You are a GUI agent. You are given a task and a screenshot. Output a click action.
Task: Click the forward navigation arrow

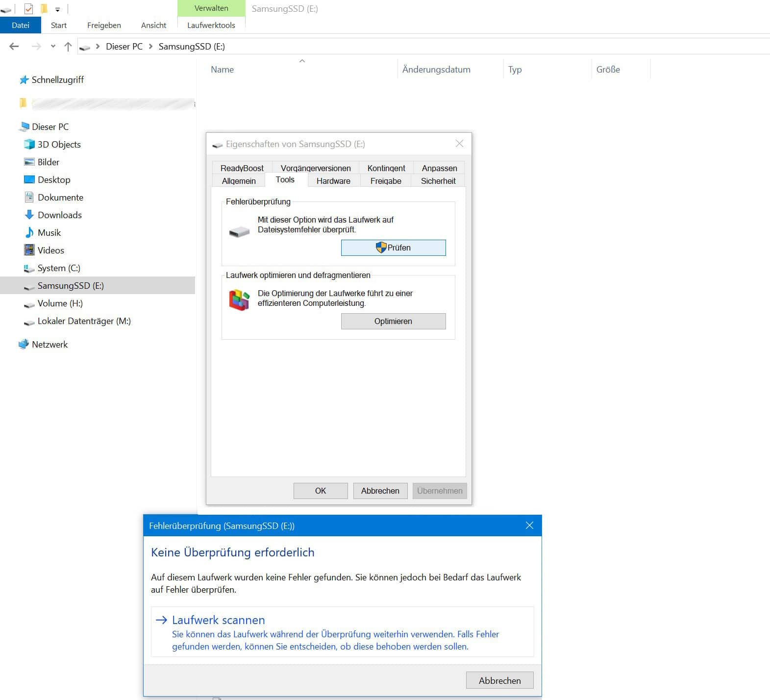click(x=36, y=47)
